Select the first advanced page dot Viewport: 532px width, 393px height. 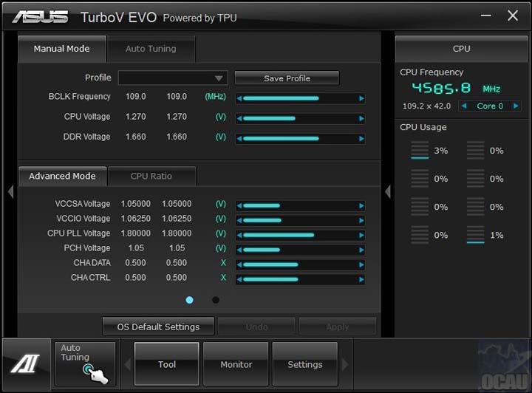pyautogui.click(x=190, y=300)
